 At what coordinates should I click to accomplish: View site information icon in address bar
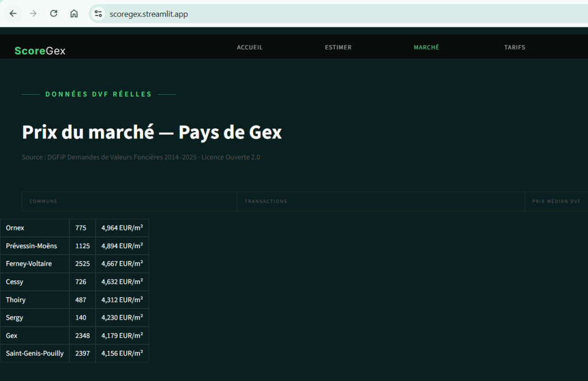98,14
